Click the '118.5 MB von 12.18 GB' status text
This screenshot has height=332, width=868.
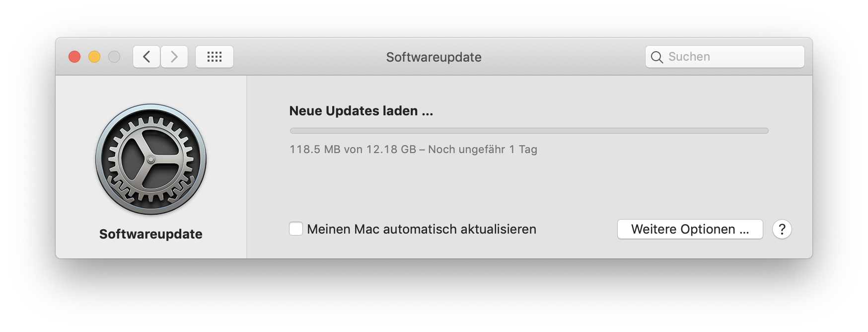(353, 149)
